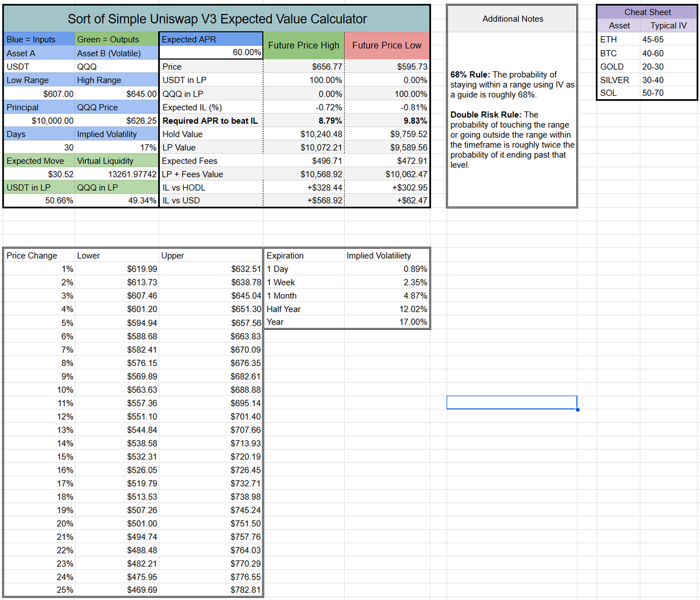Select the Green = Outputs legend cell
Screen dimensions: 700x600
tap(117, 39)
